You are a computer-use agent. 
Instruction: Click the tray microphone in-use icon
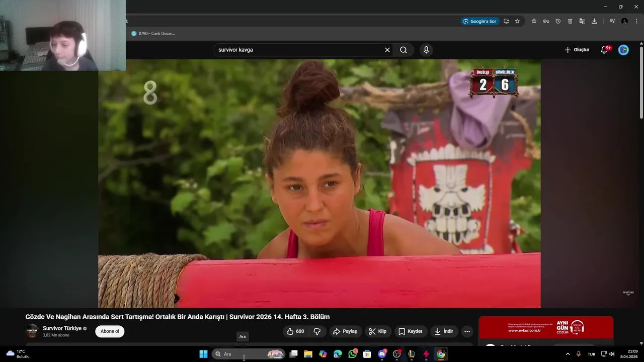pos(579,354)
